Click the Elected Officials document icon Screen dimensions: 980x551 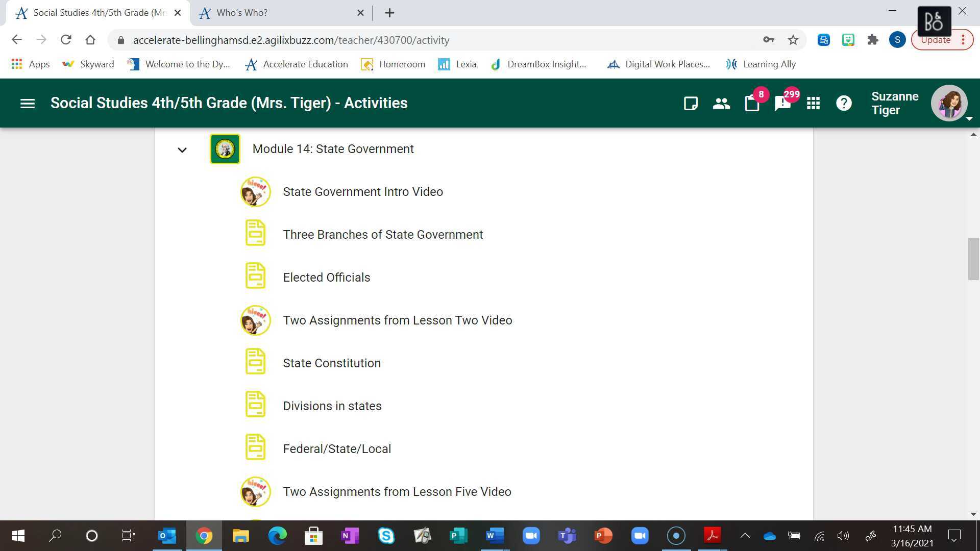[255, 276]
